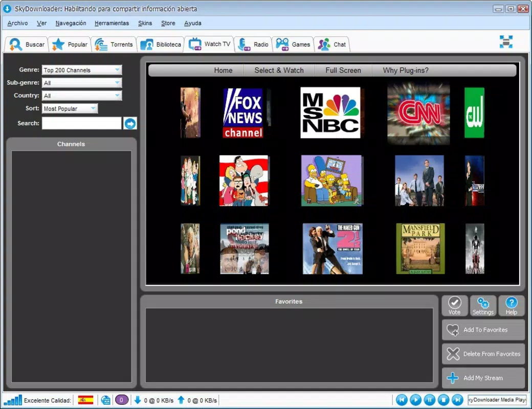Switch to the Games tab
Screen dimensions: 532x409
click(293, 44)
